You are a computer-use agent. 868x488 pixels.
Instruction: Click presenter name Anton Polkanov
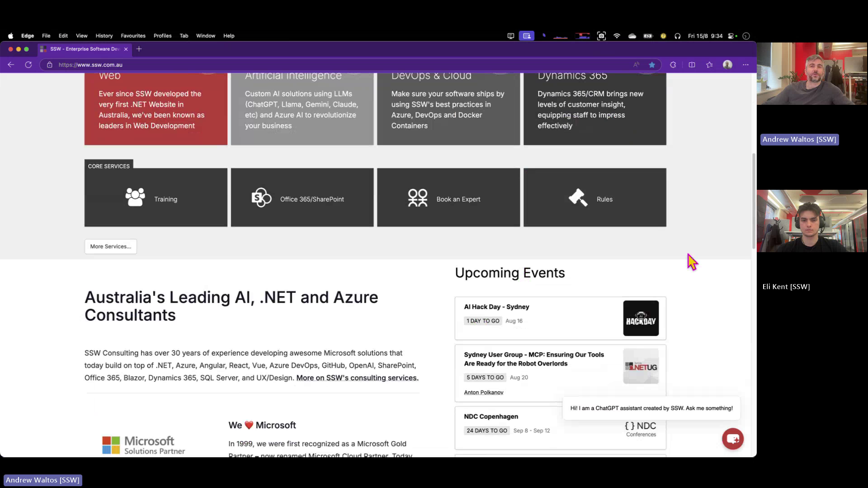483,392
